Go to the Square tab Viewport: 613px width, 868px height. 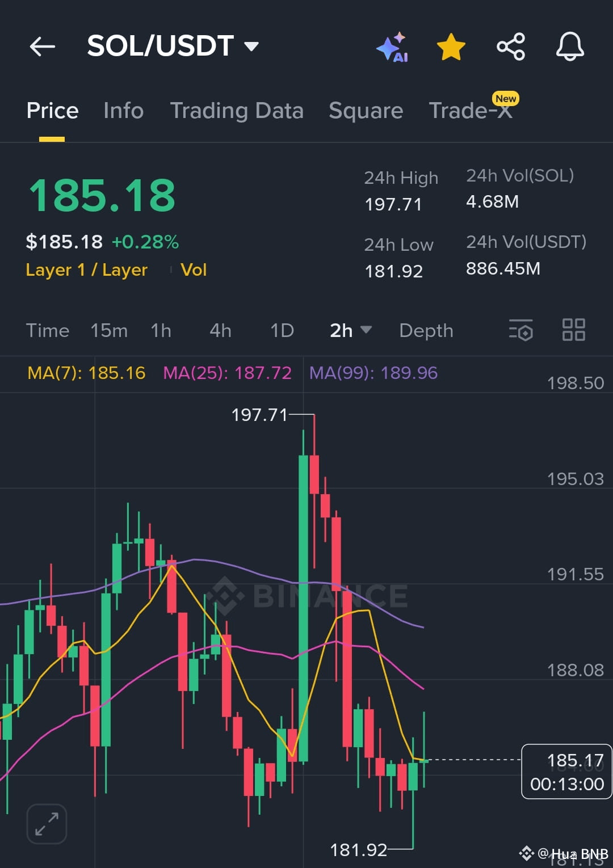[366, 111]
